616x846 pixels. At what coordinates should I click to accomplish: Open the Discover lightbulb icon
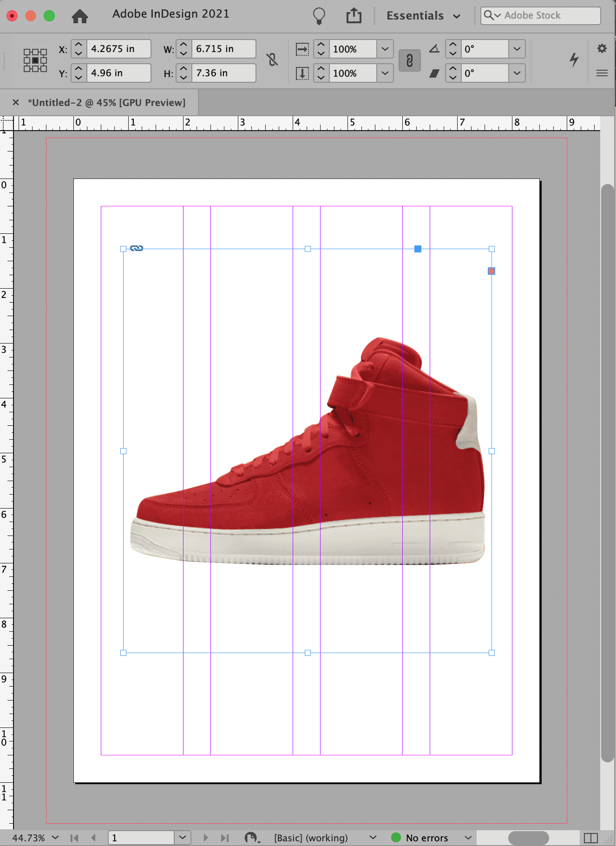click(319, 16)
